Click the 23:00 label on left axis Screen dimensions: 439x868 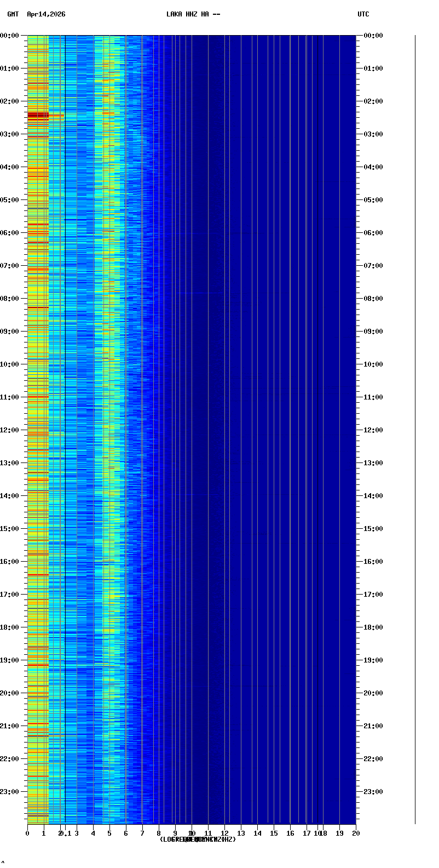click(x=9, y=792)
